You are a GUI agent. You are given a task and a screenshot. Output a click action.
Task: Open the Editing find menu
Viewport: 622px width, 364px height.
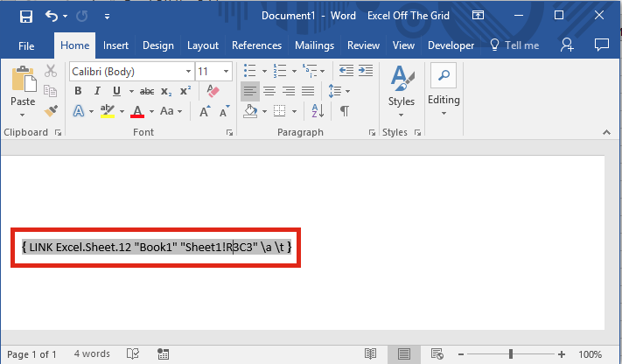click(x=444, y=90)
